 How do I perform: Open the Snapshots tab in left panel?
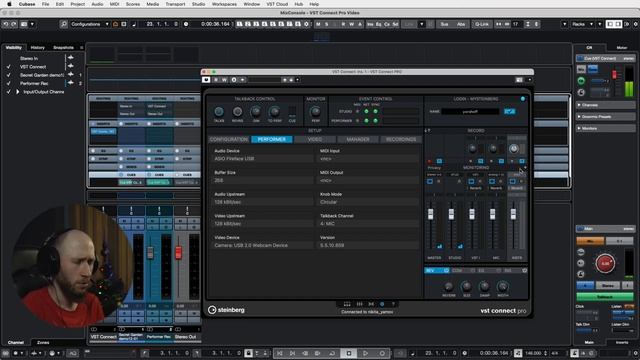click(x=63, y=48)
